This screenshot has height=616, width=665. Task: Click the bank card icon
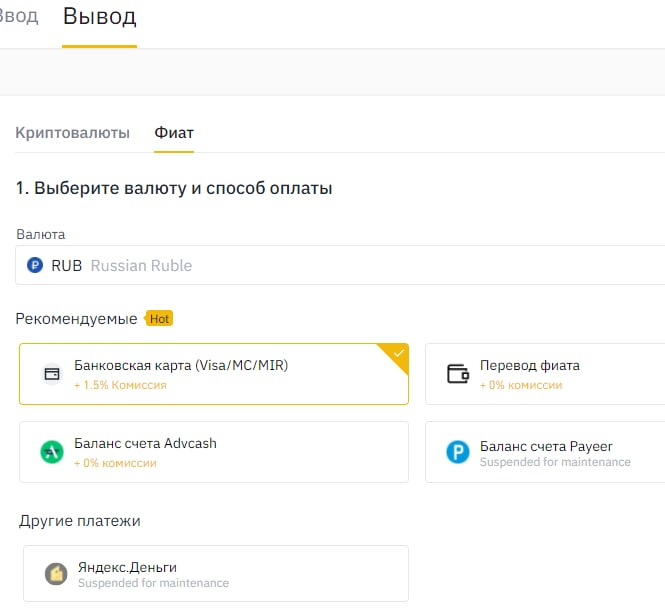pyautogui.click(x=51, y=374)
